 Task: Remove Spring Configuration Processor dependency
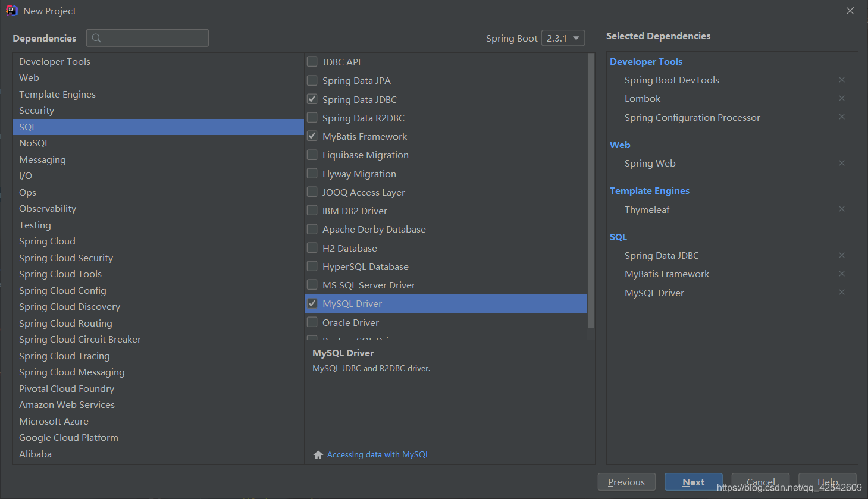(x=842, y=117)
